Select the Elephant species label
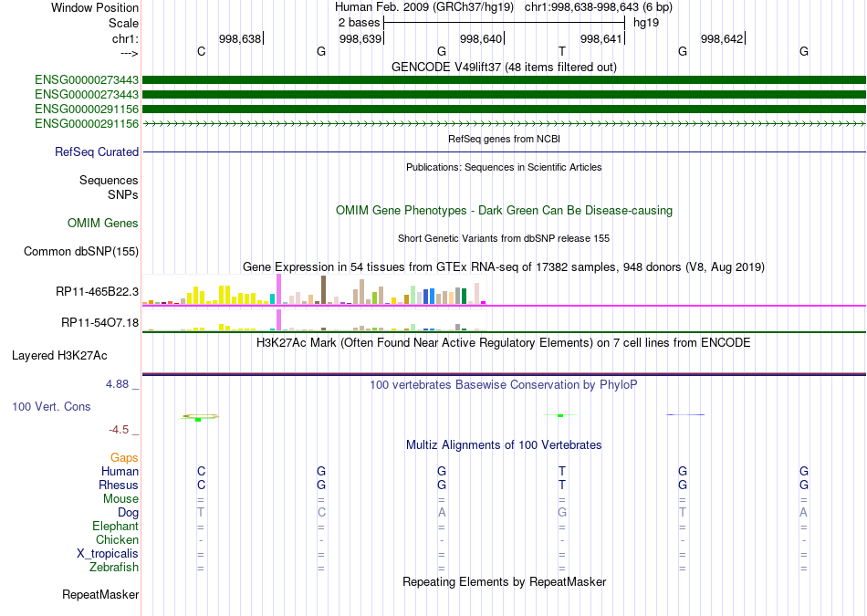 [116, 526]
